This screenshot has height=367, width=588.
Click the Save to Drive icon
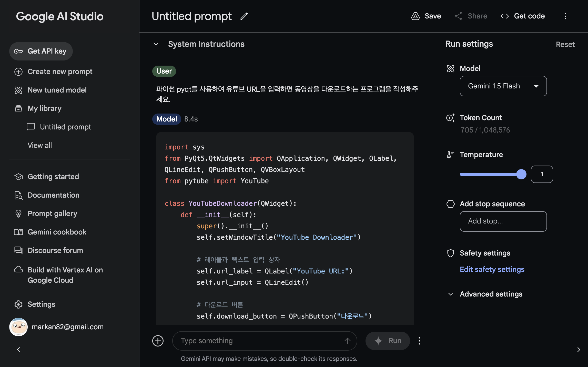click(415, 16)
